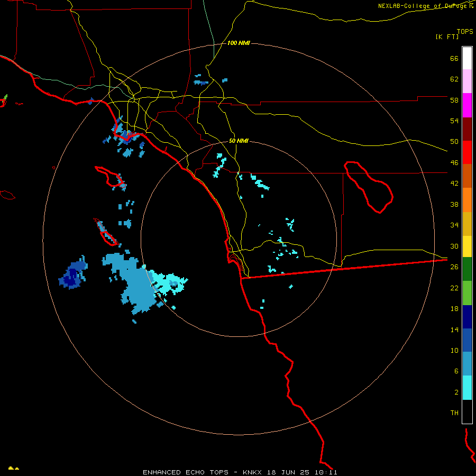
Task: Click the dark orange legend swatch
Action: pos(467,176)
